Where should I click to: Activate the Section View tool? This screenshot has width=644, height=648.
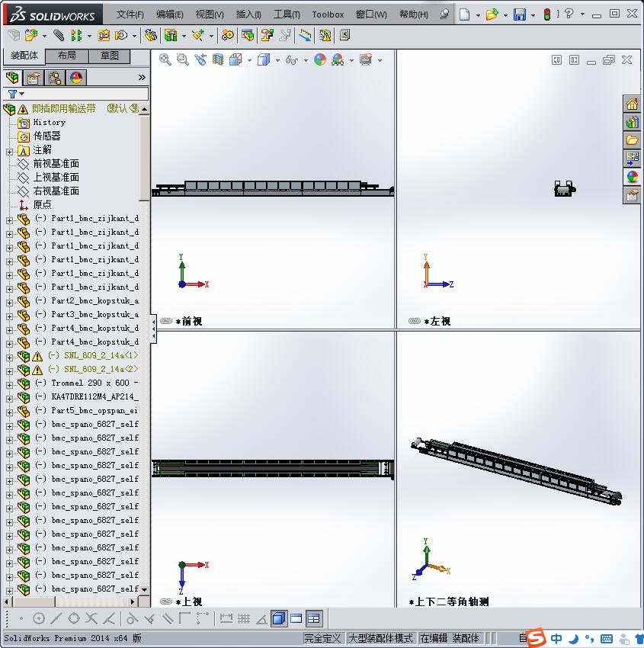pyautogui.click(x=218, y=60)
